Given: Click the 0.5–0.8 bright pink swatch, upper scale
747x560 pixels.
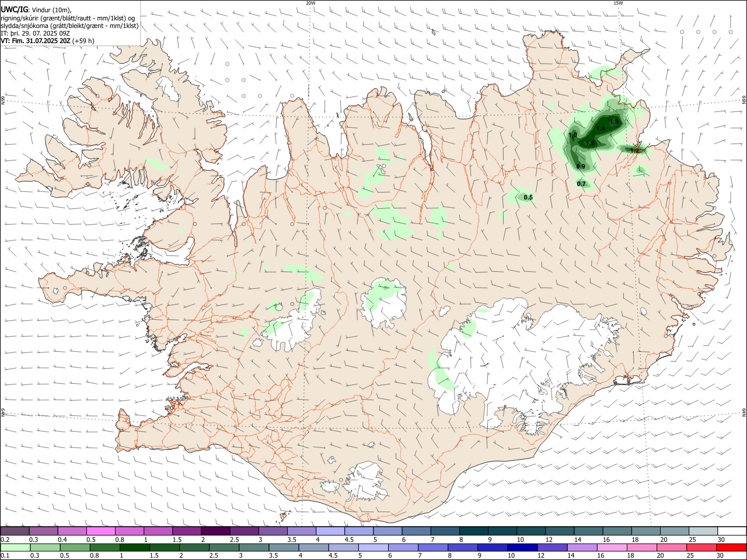Looking at the screenshot, I should point(101,531).
